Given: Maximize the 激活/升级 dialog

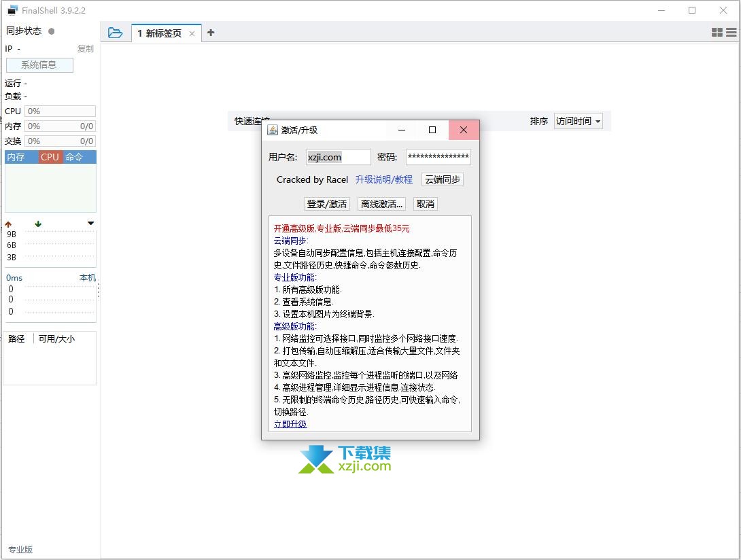Looking at the screenshot, I should pos(432,130).
